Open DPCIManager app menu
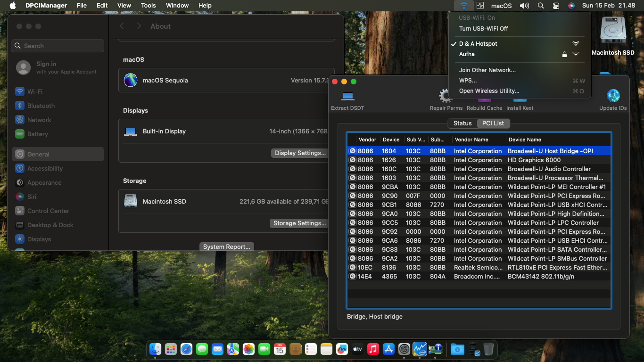 [46, 6]
